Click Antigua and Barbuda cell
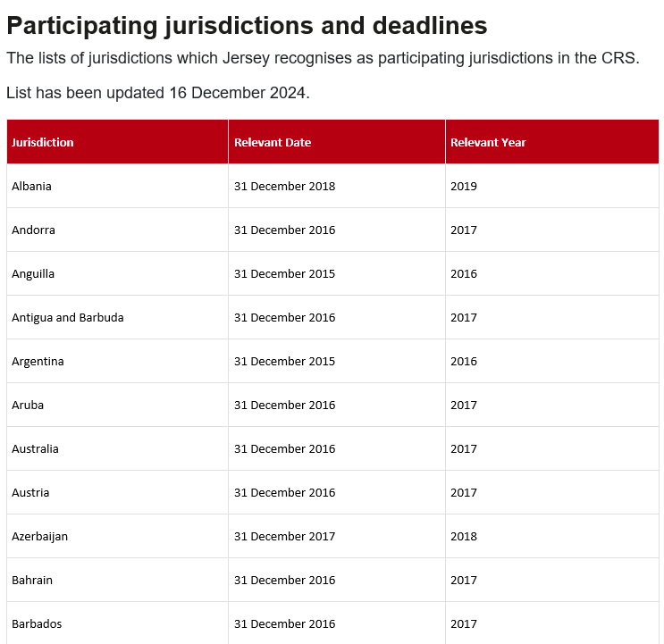The width and height of the screenshot is (664, 644). [x=117, y=317]
